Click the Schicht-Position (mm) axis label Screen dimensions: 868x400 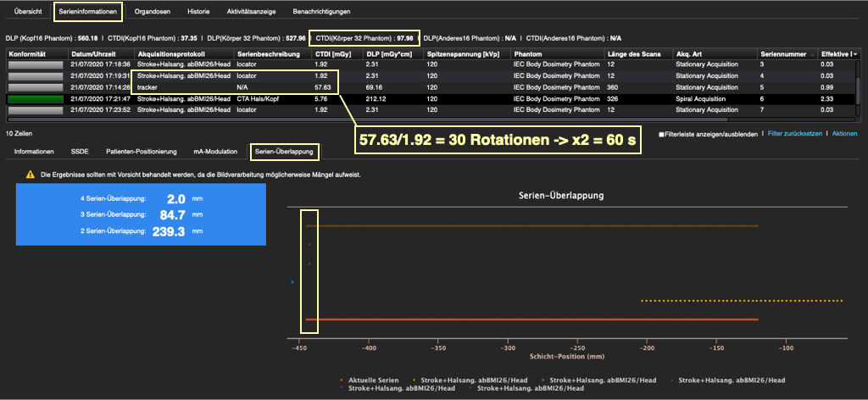tap(567, 358)
